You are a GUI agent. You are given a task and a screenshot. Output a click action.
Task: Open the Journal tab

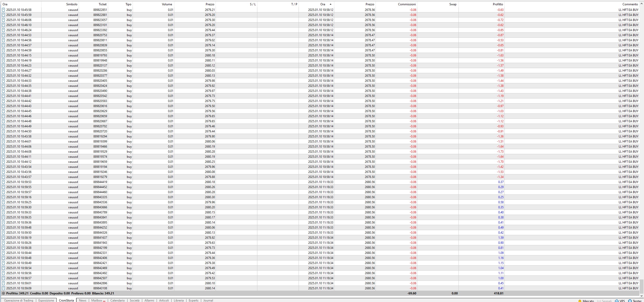pyautogui.click(x=208, y=300)
